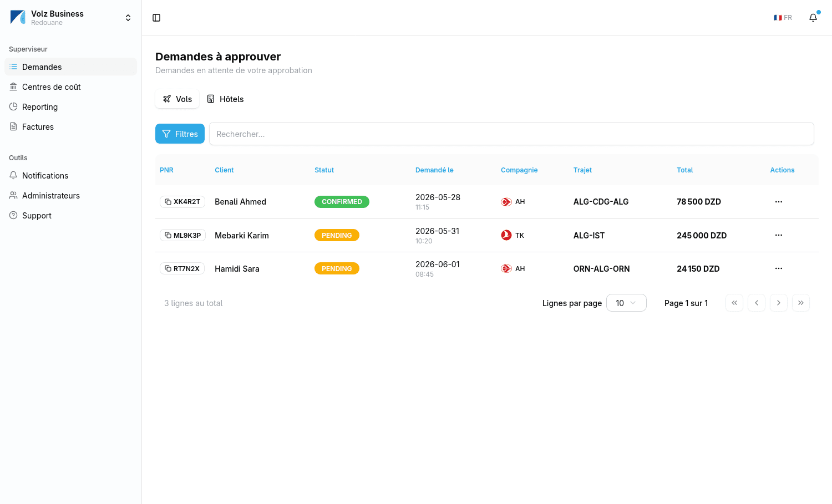Click PENDING badge for Mebarki Karim
This screenshot has width=832, height=504.
[x=337, y=235]
